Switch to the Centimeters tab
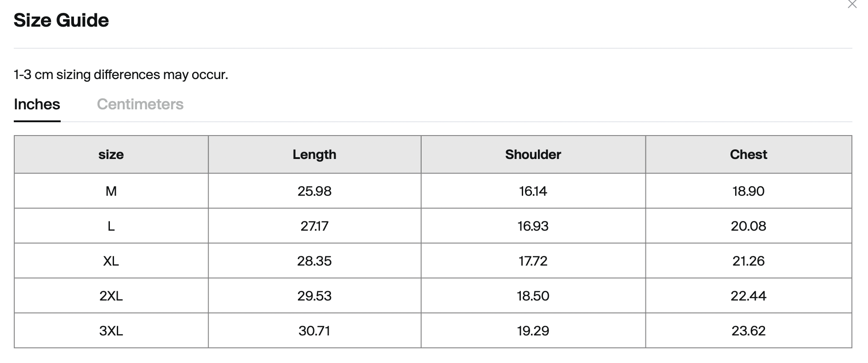The image size is (868, 363). [x=140, y=104]
